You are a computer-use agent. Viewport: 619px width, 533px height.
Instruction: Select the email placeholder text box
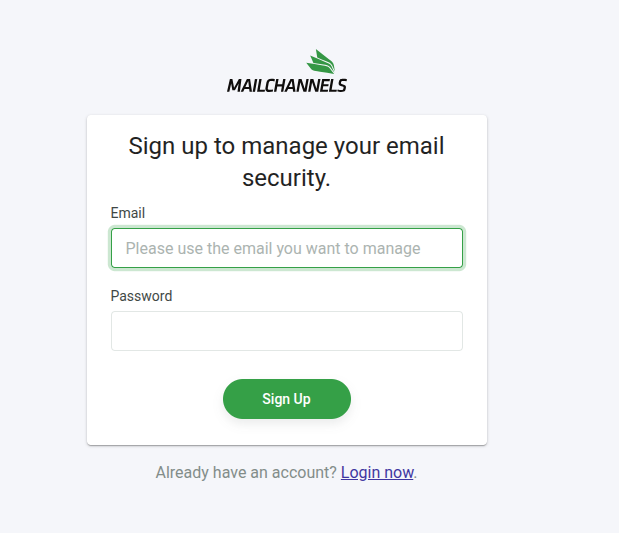pyautogui.click(x=287, y=248)
